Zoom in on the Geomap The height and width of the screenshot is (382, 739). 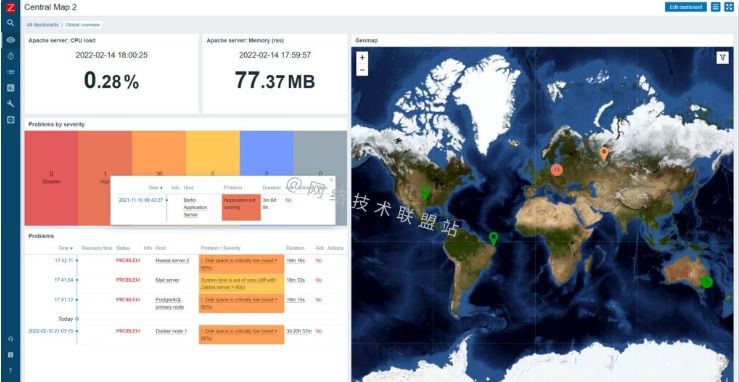(x=362, y=57)
